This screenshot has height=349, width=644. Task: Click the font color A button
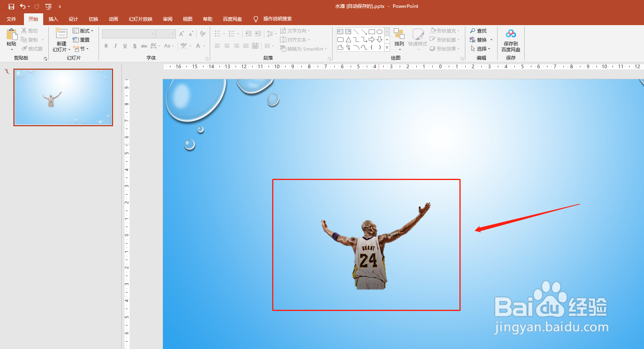pos(198,46)
